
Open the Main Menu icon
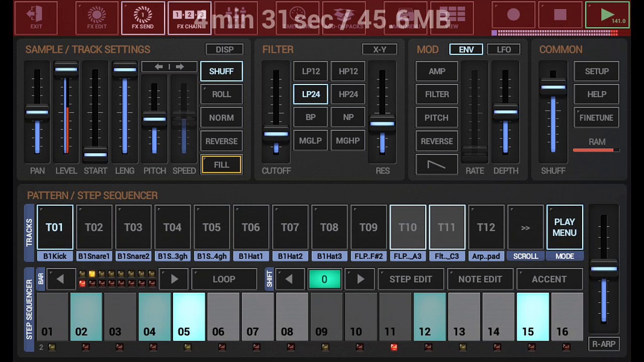[406, 18]
